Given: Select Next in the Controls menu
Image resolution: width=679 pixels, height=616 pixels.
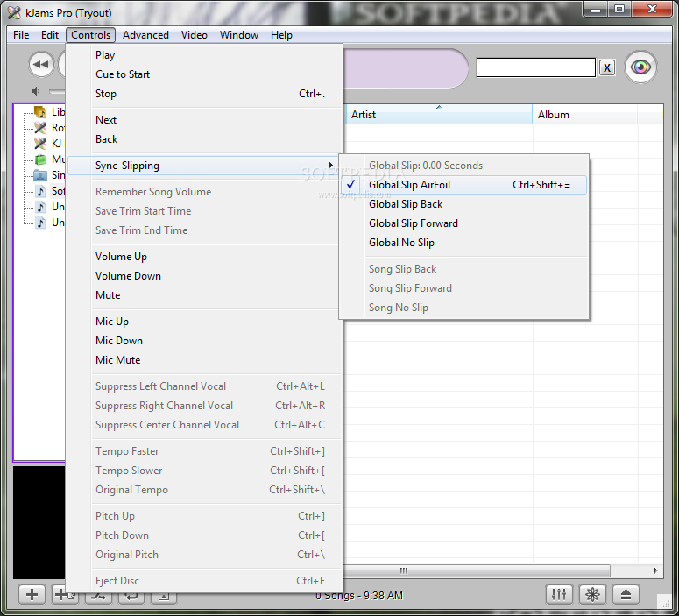Looking at the screenshot, I should pos(205,120).
